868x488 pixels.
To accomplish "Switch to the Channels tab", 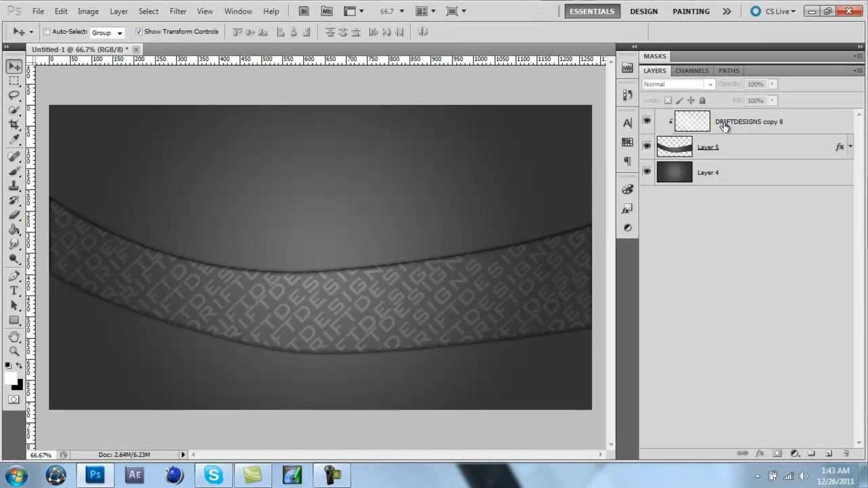I will coord(692,70).
